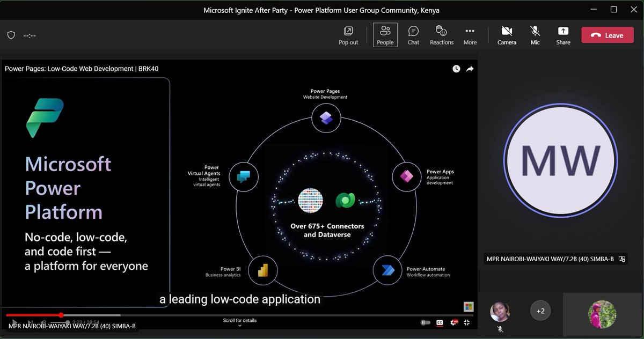Viewport: 644px width, 339px height.
Task: Open video HD settings gear
Action: click(453, 322)
